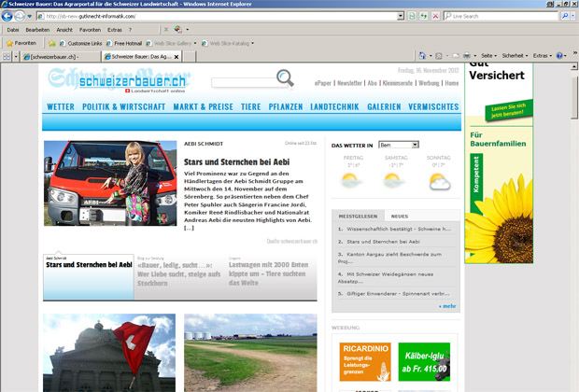Open the Bearbeiten menu

pos(37,30)
